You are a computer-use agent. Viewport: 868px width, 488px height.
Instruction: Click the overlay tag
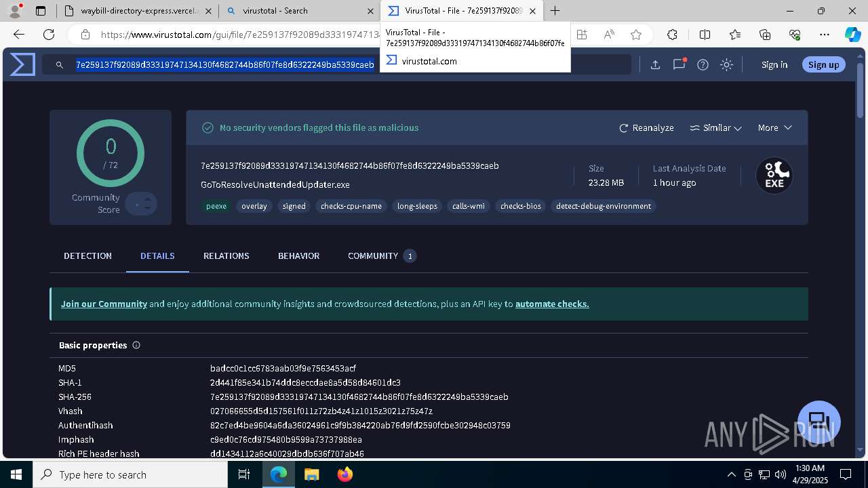coord(254,206)
